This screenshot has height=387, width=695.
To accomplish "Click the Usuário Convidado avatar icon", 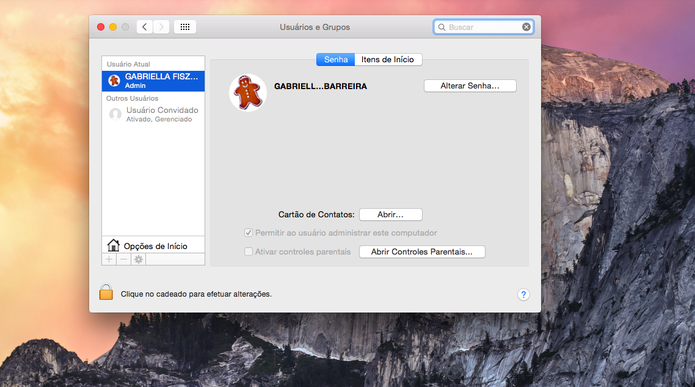I will point(115,114).
